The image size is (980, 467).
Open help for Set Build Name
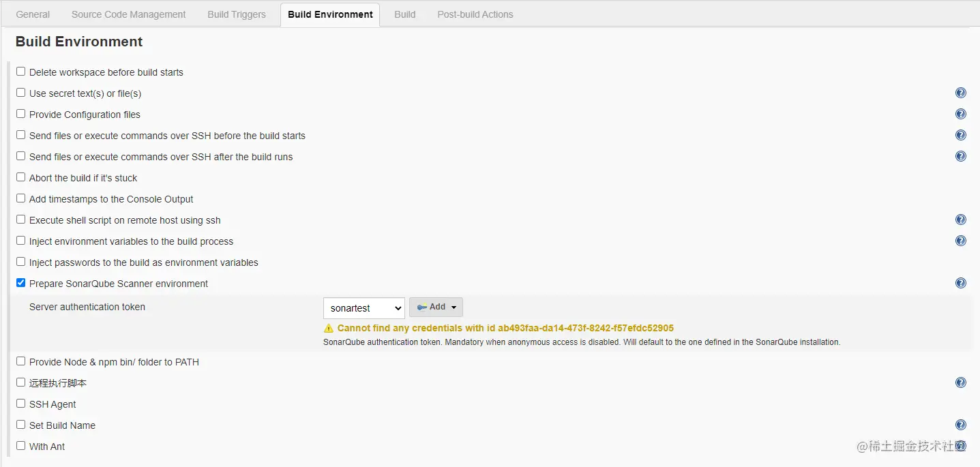click(961, 425)
